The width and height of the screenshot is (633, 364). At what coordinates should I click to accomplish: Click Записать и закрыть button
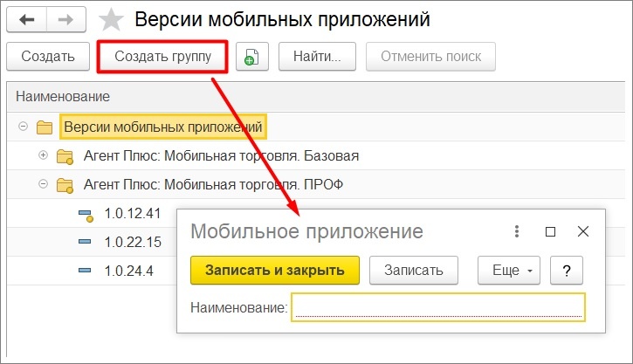pyautogui.click(x=274, y=270)
